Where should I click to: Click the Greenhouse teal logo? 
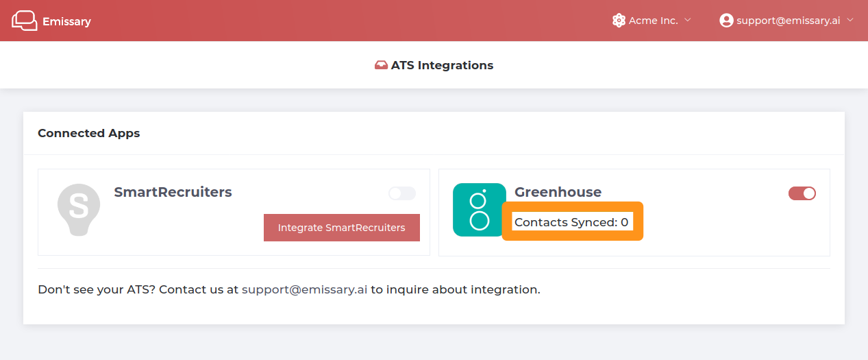pyautogui.click(x=480, y=210)
